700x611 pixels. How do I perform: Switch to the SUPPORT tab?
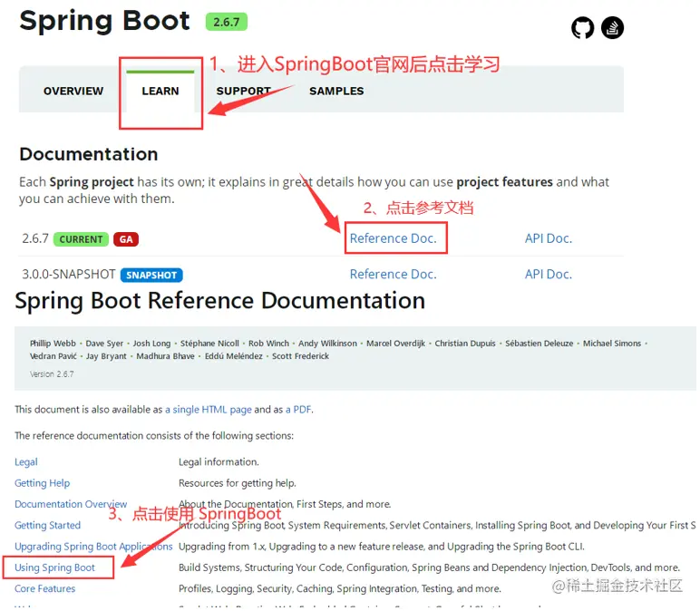coord(244,91)
